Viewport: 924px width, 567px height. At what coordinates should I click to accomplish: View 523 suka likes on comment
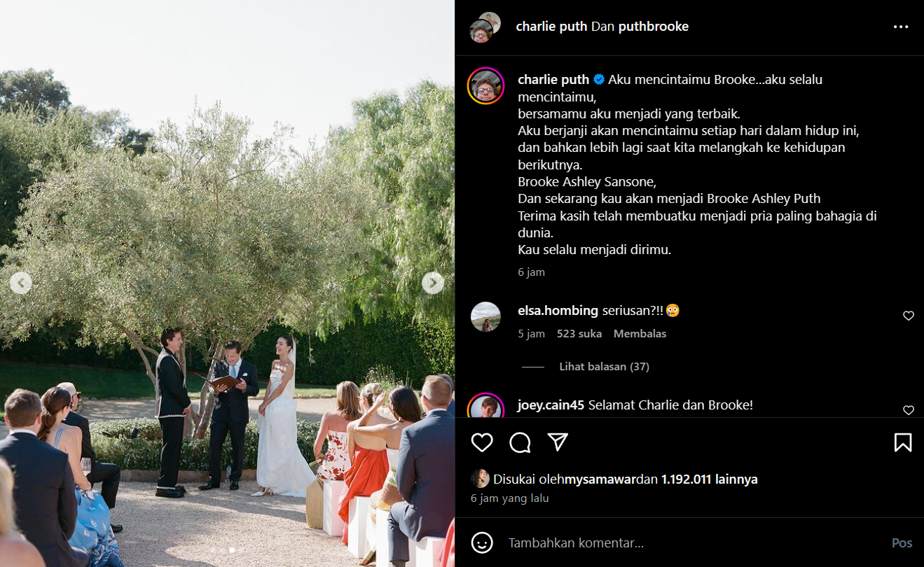click(579, 334)
